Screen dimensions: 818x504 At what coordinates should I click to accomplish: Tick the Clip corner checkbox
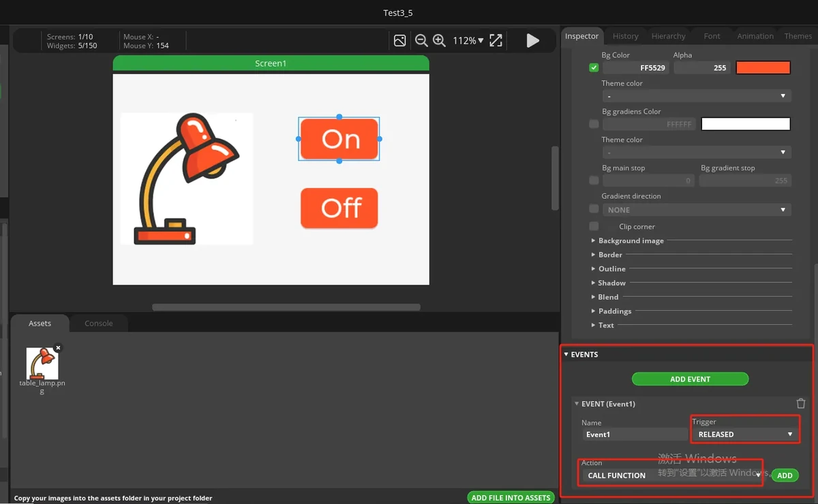tap(594, 226)
